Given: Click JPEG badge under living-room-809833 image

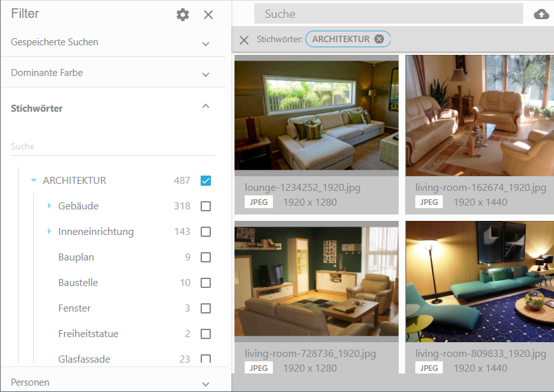Looking at the screenshot, I should (x=429, y=368).
